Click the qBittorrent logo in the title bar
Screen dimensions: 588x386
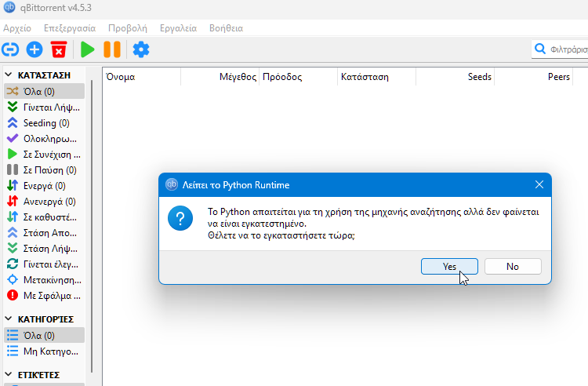point(9,7)
